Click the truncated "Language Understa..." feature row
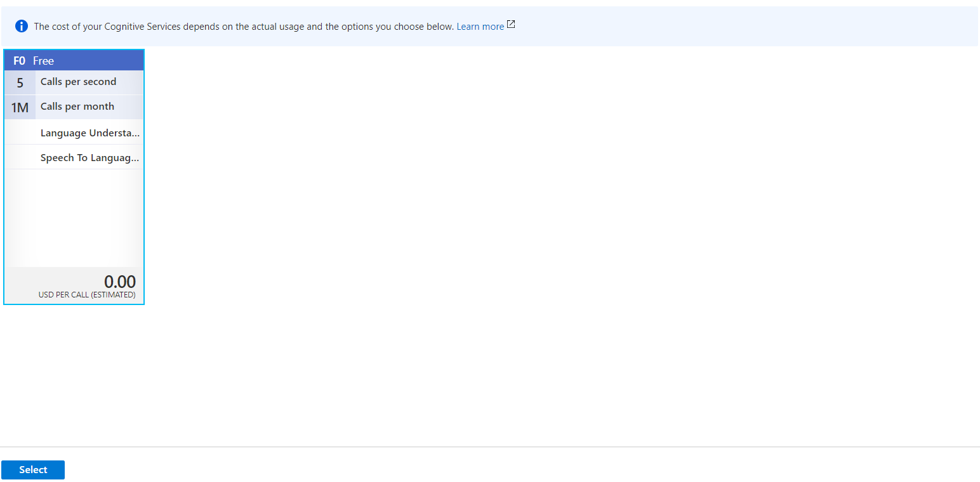 pyautogui.click(x=89, y=133)
